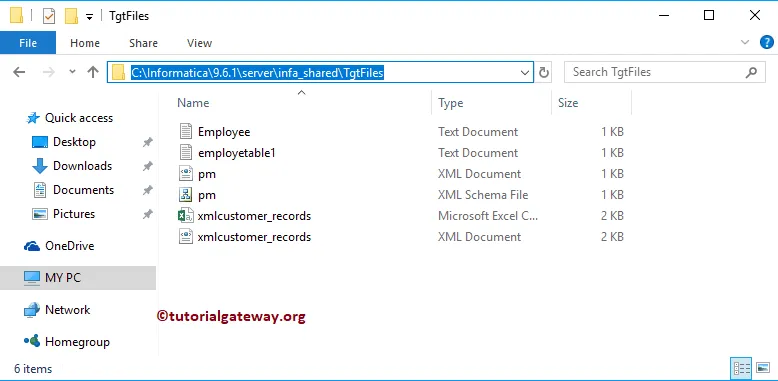Click the OneDrive cloud icon
This screenshot has width=778, height=381.
pyautogui.click(x=32, y=246)
